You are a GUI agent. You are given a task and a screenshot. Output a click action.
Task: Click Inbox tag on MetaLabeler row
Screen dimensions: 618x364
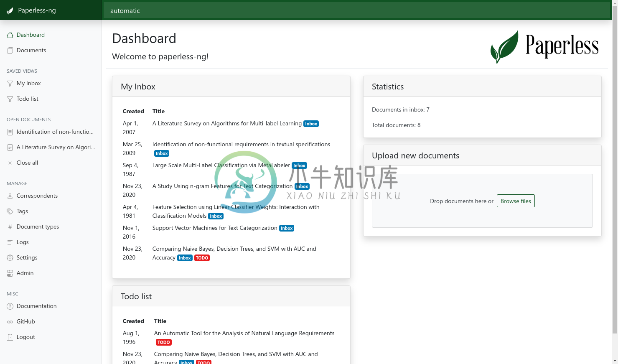coord(299,165)
